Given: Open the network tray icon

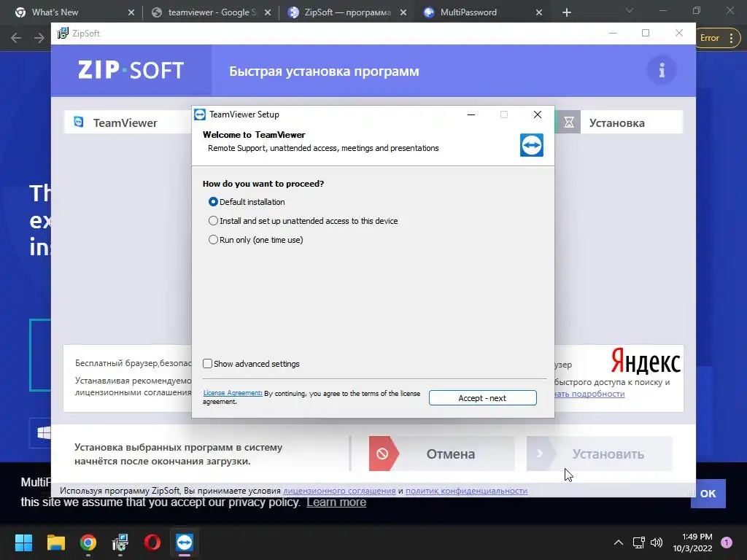Looking at the screenshot, I should 639,542.
